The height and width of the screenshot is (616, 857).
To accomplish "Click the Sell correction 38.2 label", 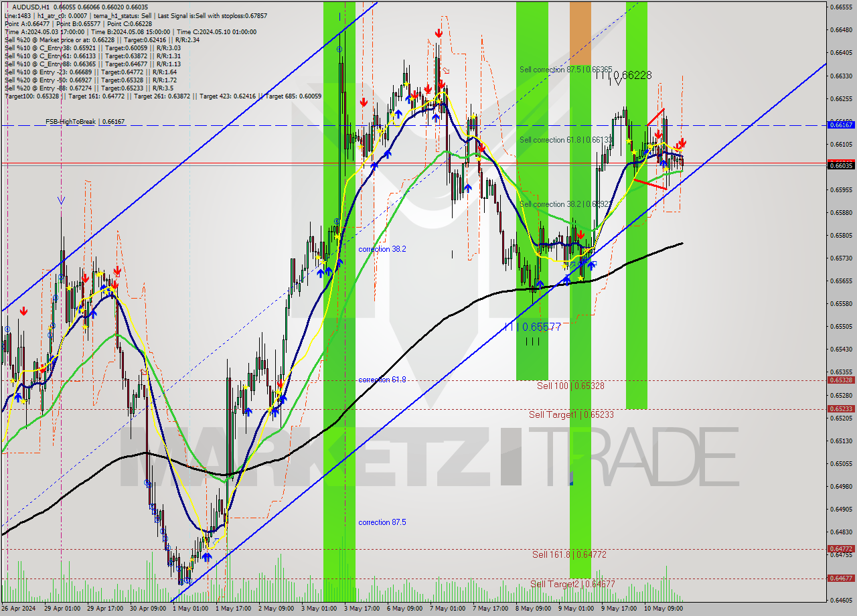I will pos(565,204).
